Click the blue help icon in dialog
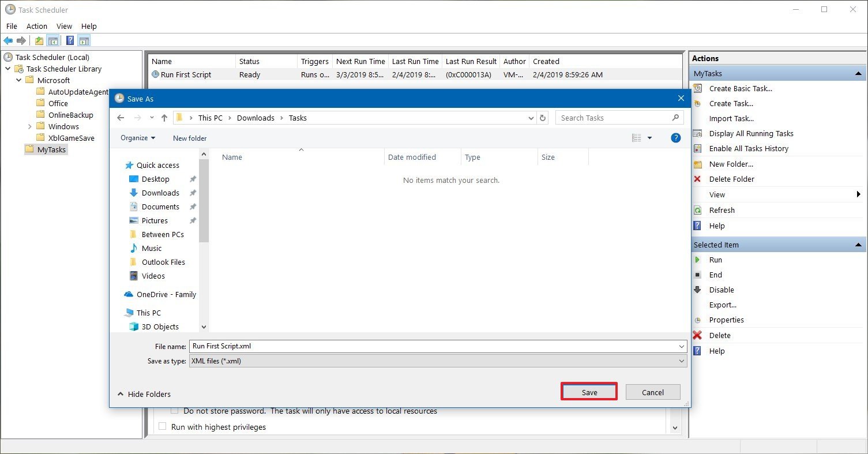This screenshot has width=868, height=454. (676, 138)
